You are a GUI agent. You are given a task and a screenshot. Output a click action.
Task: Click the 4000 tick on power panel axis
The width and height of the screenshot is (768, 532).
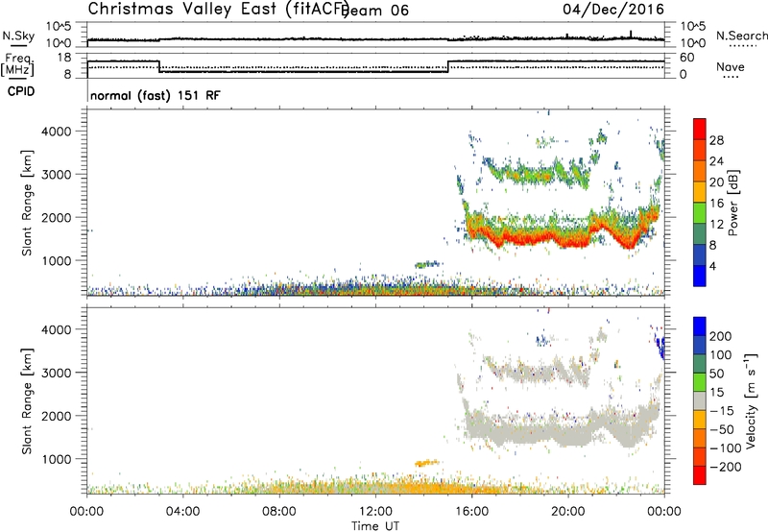point(57,132)
